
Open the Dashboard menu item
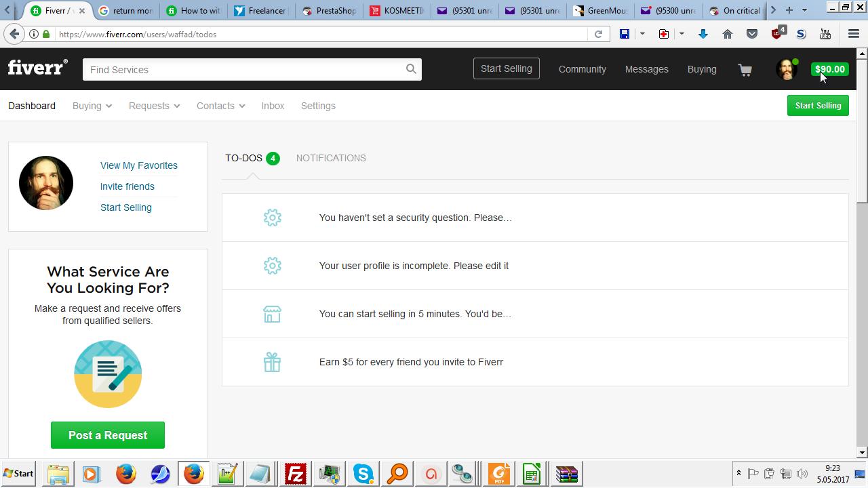coord(32,106)
